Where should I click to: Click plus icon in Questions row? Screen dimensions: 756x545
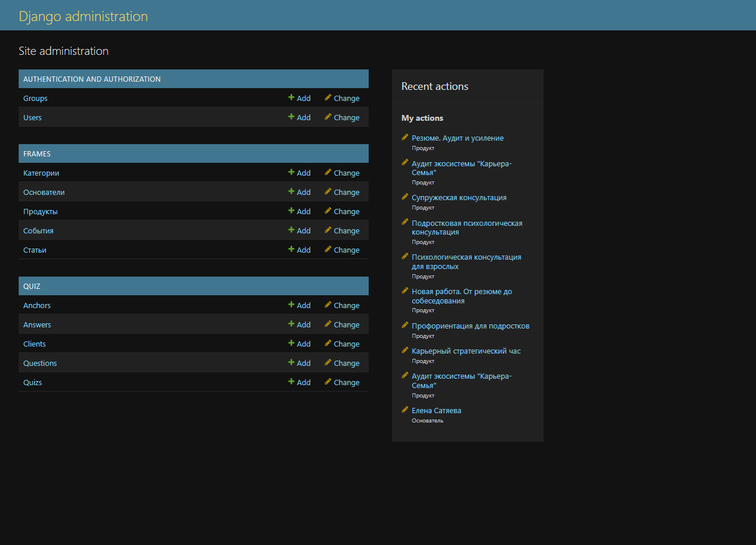pos(291,362)
